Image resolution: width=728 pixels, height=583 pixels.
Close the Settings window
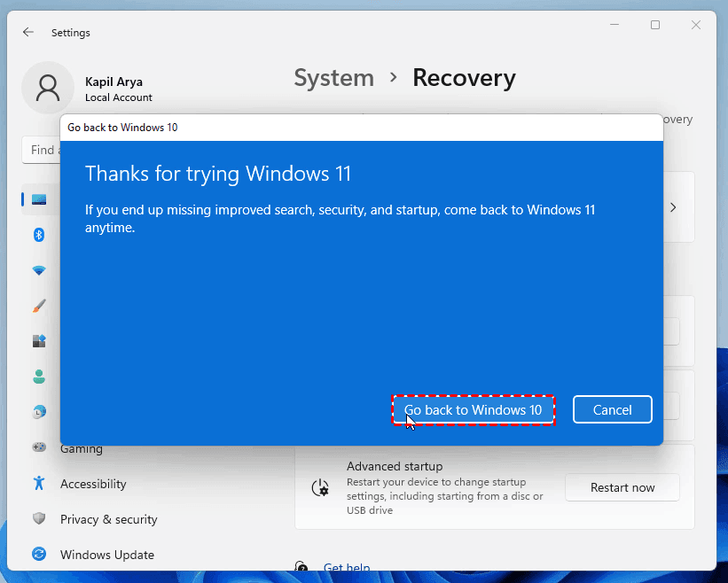click(695, 25)
